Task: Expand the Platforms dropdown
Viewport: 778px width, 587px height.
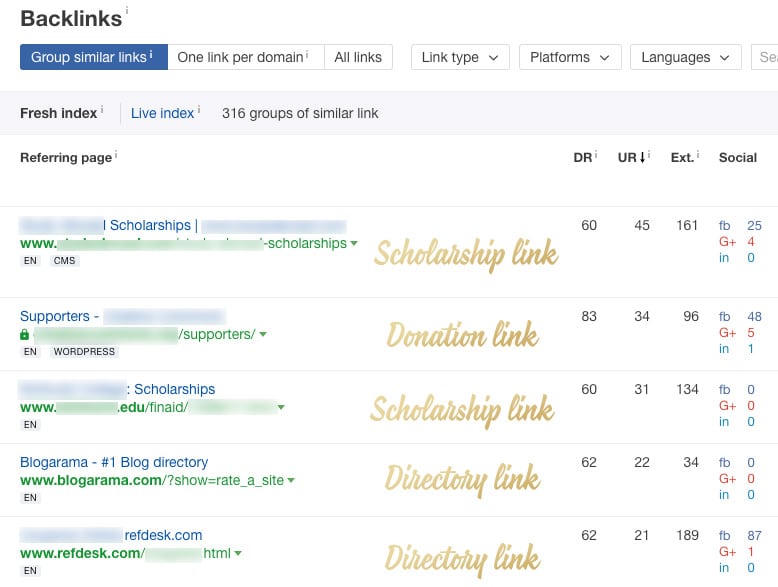Action: [570, 57]
